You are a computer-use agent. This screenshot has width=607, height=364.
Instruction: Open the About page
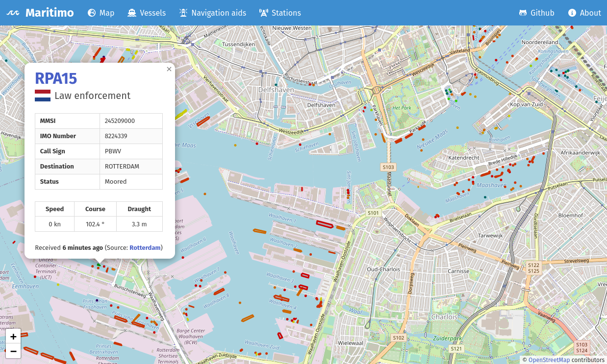(590, 13)
